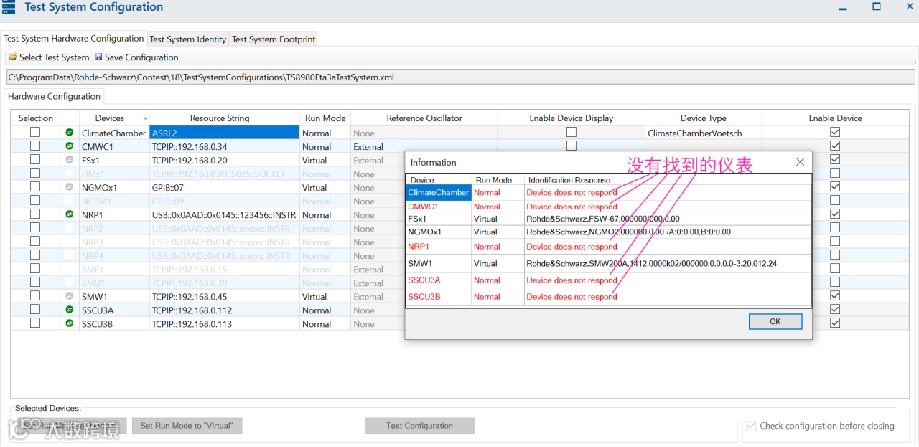Click the green status icon beside SSCUBA
The height and width of the screenshot is (447, 919).
click(x=70, y=310)
